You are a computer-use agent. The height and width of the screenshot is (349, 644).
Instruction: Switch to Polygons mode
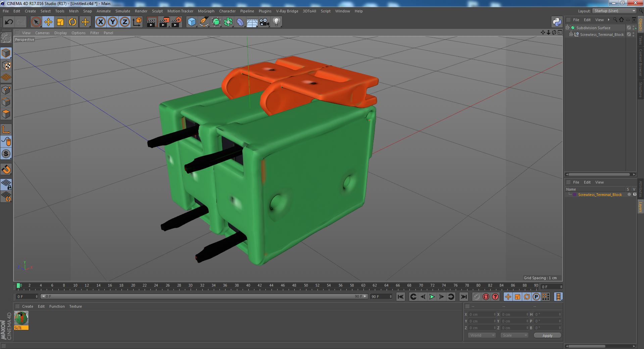pyautogui.click(x=6, y=114)
